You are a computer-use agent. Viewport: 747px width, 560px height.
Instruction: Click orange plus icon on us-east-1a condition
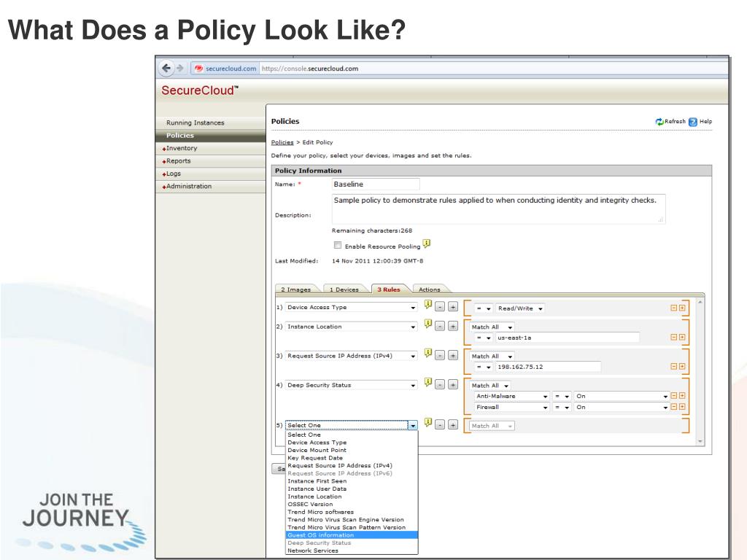pyautogui.click(x=682, y=337)
